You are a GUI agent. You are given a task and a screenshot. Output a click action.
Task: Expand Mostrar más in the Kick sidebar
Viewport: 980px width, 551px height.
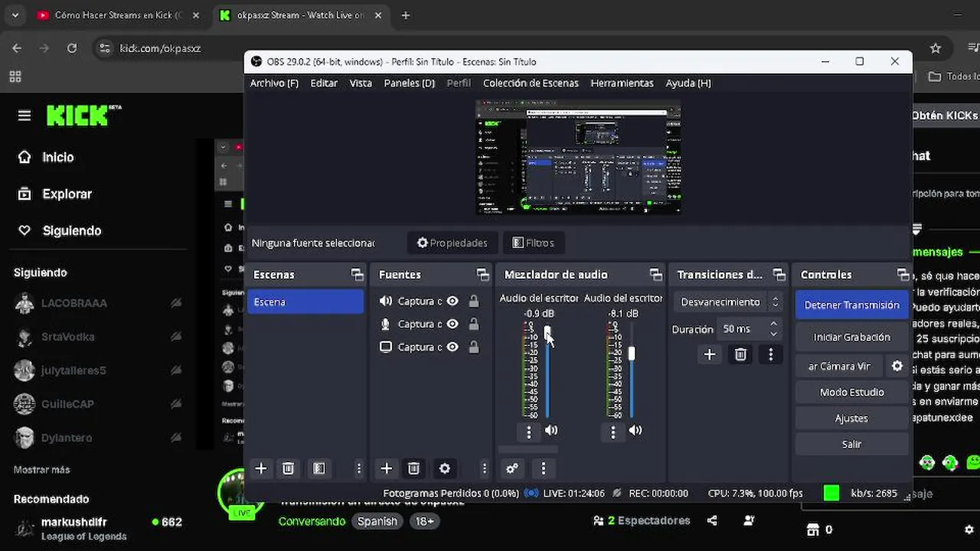[41, 470]
